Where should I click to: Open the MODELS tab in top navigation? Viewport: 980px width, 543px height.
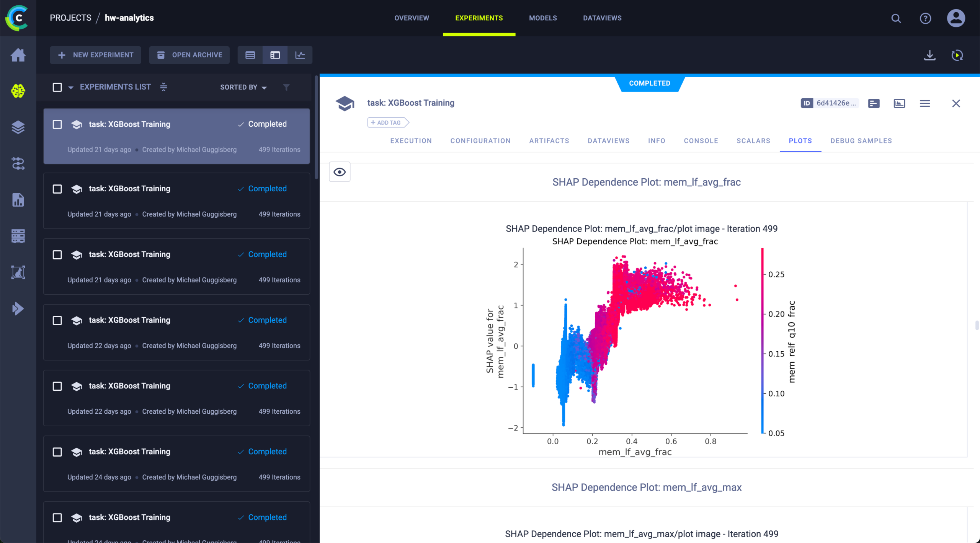click(543, 18)
